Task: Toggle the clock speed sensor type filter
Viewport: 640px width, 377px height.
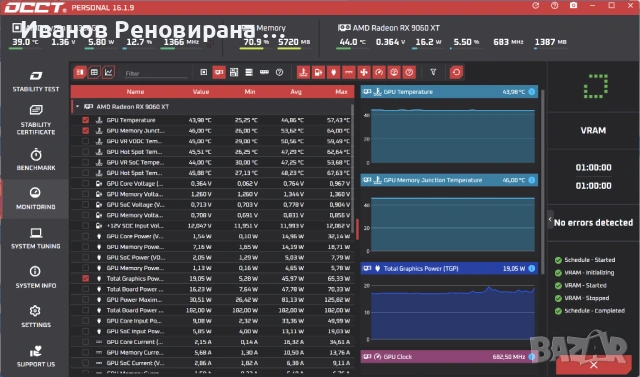Action: tap(379, 73)
